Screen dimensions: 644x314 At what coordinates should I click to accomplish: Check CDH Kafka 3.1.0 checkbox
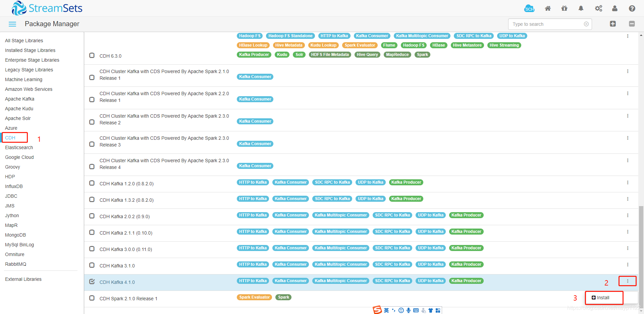[x=92, y=265]
